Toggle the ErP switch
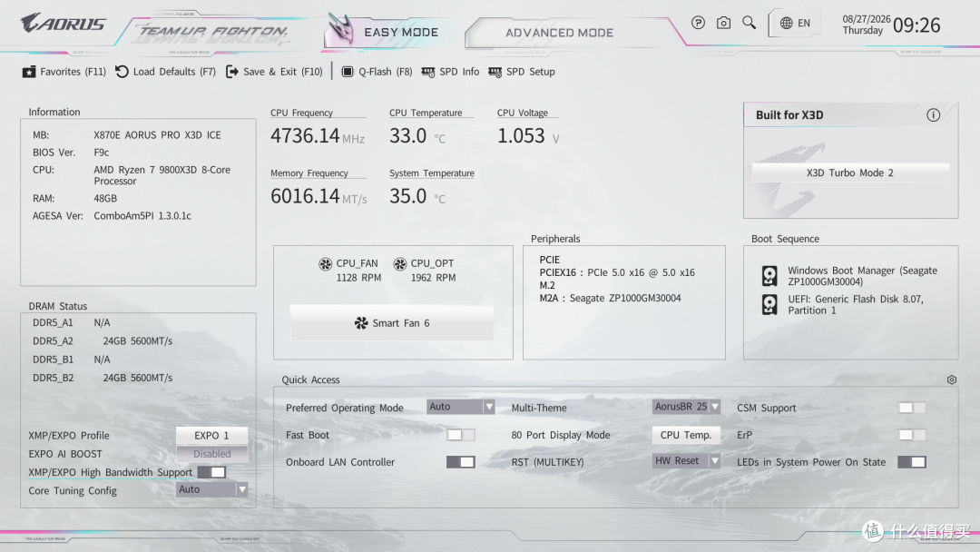The width and height of the screenshot is (980, 552). [x=912, y=435]
